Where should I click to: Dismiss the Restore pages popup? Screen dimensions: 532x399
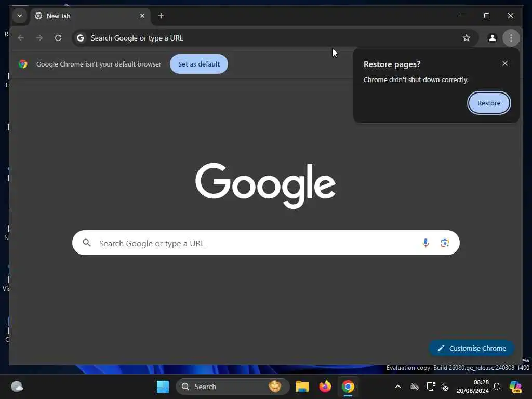505,63
